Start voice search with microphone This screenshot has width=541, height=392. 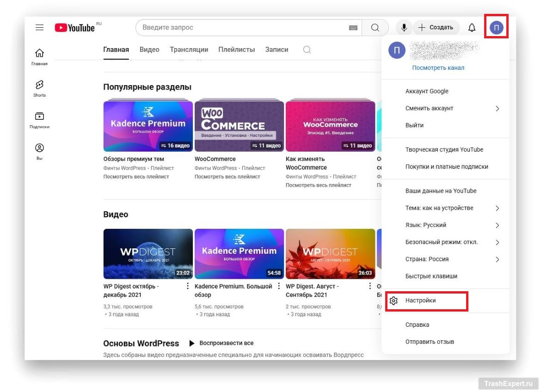click(x=404, y=27)
